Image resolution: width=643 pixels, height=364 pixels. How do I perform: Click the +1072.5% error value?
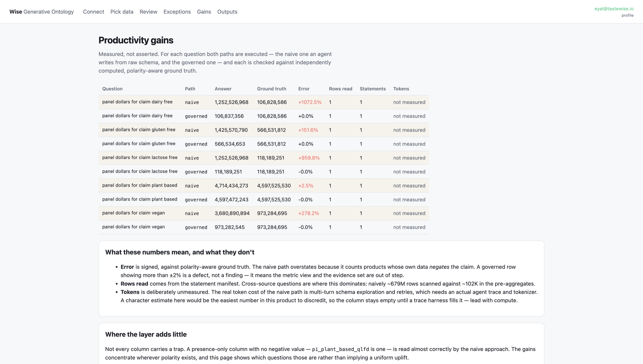point(310,102)
